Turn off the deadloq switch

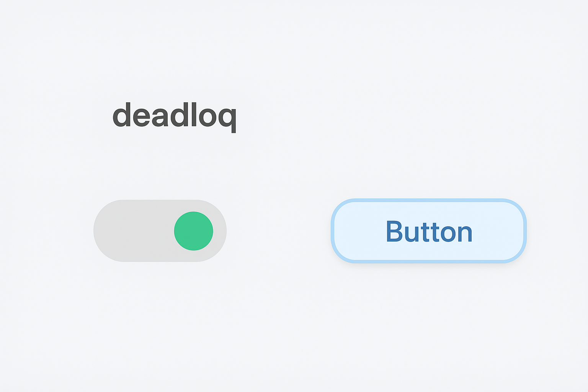(160, 231)
